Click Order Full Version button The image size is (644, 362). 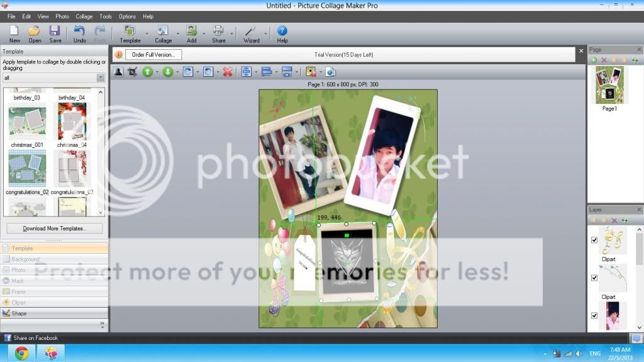(153, 54)
